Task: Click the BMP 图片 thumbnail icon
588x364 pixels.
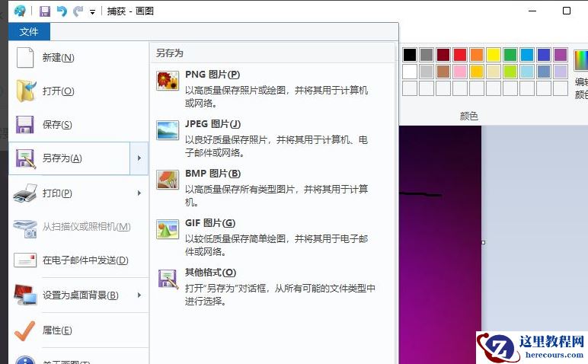Action: point(168,180)
